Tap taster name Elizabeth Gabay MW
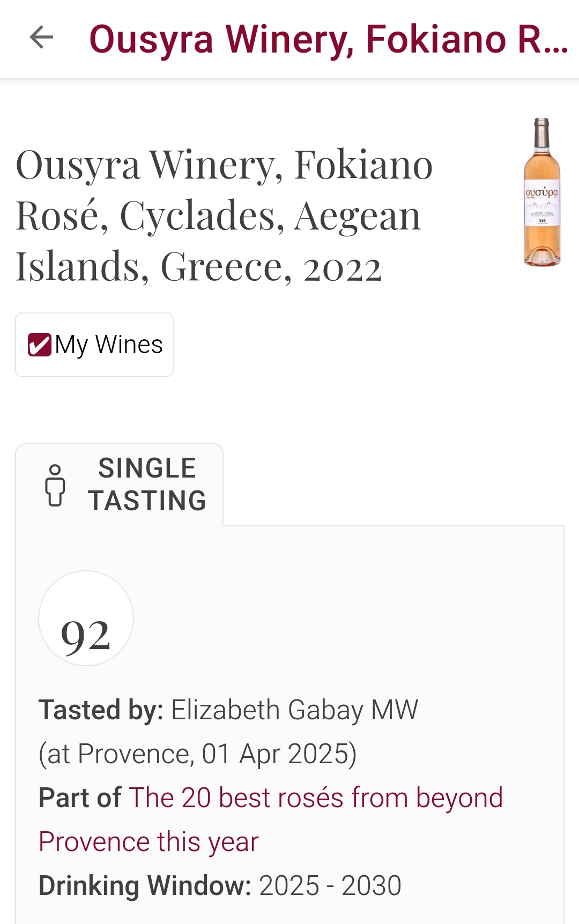 [294, 710]
